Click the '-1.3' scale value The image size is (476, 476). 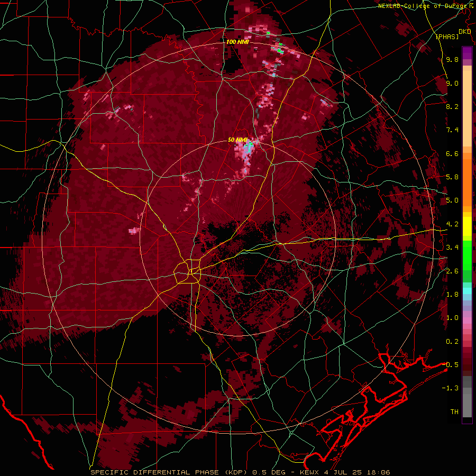coord(450,388)
